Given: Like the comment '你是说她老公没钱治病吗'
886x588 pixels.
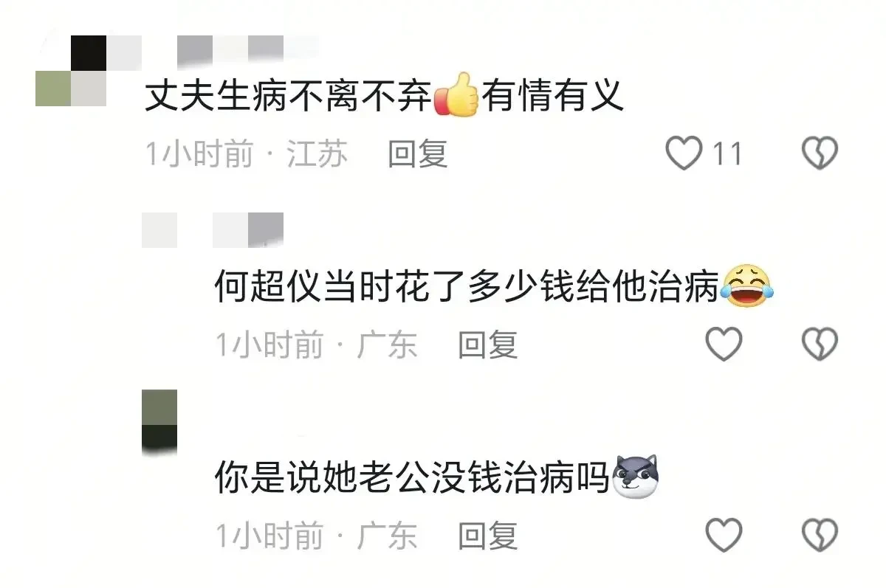Looking at the screenshot, I should click(x=724, y=535).
